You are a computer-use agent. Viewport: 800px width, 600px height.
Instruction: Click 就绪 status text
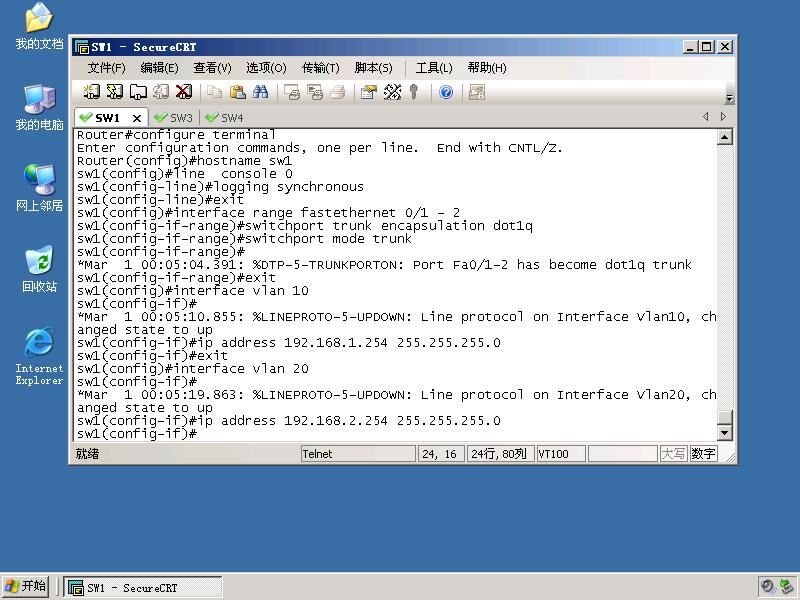point(87,454)
